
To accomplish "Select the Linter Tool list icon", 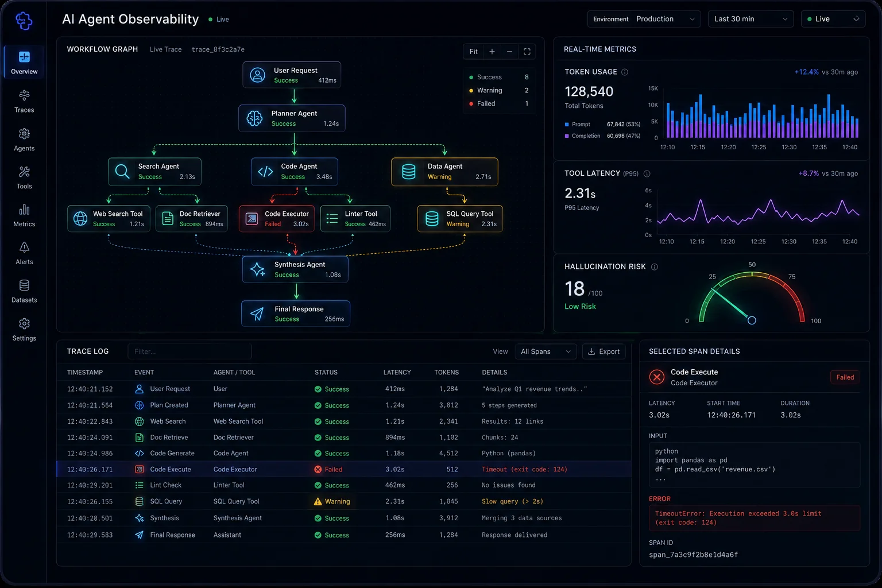I will tap(332, 218).
